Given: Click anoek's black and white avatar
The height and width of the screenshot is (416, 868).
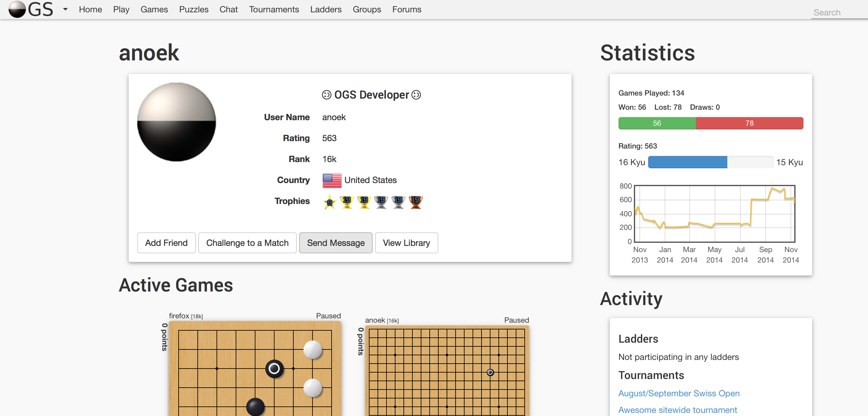Looking at the screenshot, I should pyautogui.click(x=176, y=122).
